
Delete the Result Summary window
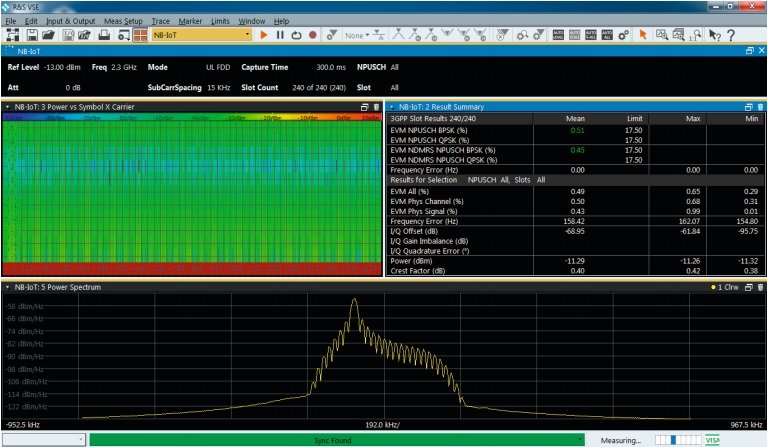coord(760,107)
